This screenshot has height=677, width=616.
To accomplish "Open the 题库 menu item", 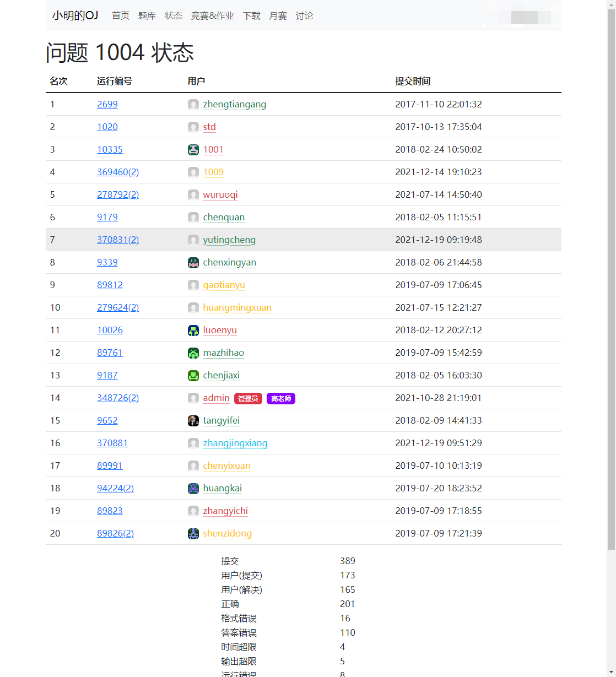I will [x=147, y=16].
